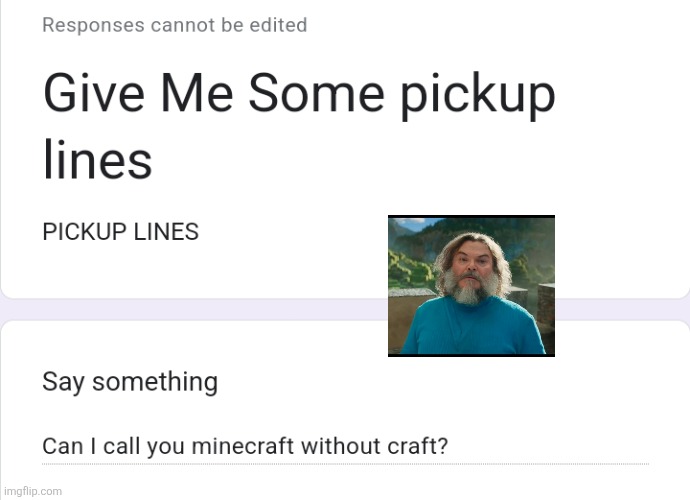Click the 'Give Me Some pickup' title line
Viewport: 690px width, 500px height.
pyautogui.click(x=299, y=95)
